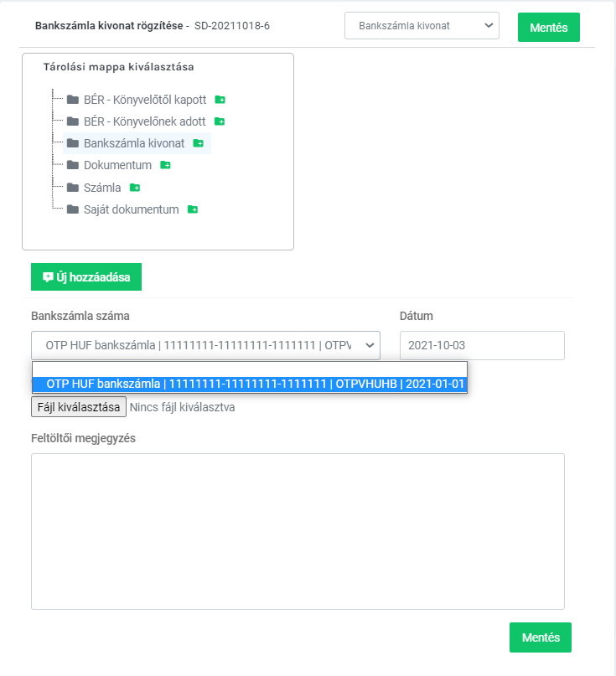
Task: Select the highlighted OTP HUF bankszámla option
Action: point(250,384)
